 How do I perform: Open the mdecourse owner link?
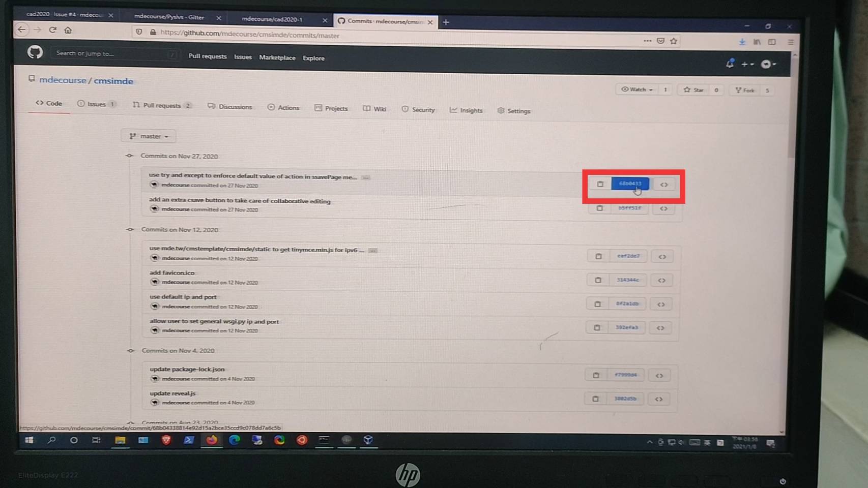pyautogui.click(x=63, y=80)
